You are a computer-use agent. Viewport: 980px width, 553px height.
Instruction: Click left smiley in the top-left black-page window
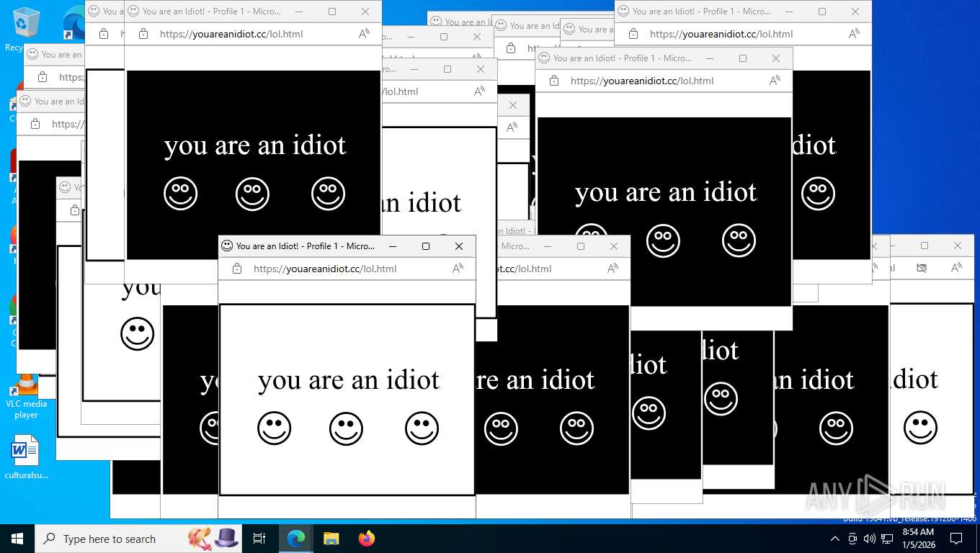[x=180, y=193]
